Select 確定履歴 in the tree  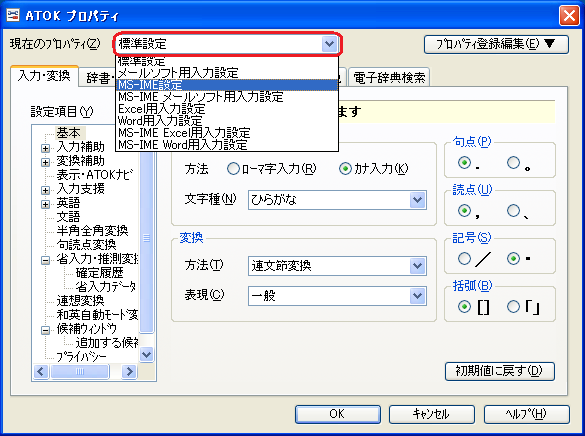(99, 273)
